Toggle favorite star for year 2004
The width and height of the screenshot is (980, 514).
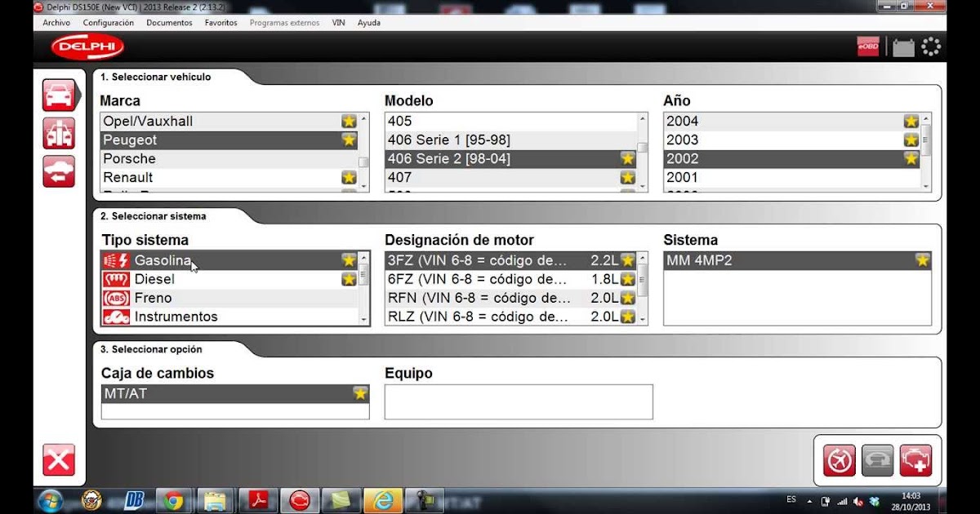coord(911,121)
